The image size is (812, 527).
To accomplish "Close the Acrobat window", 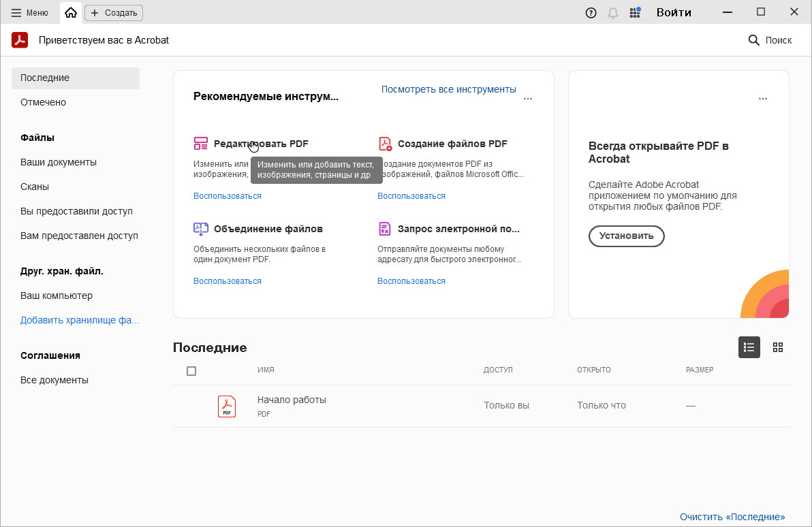I will [x=794, y=12].
